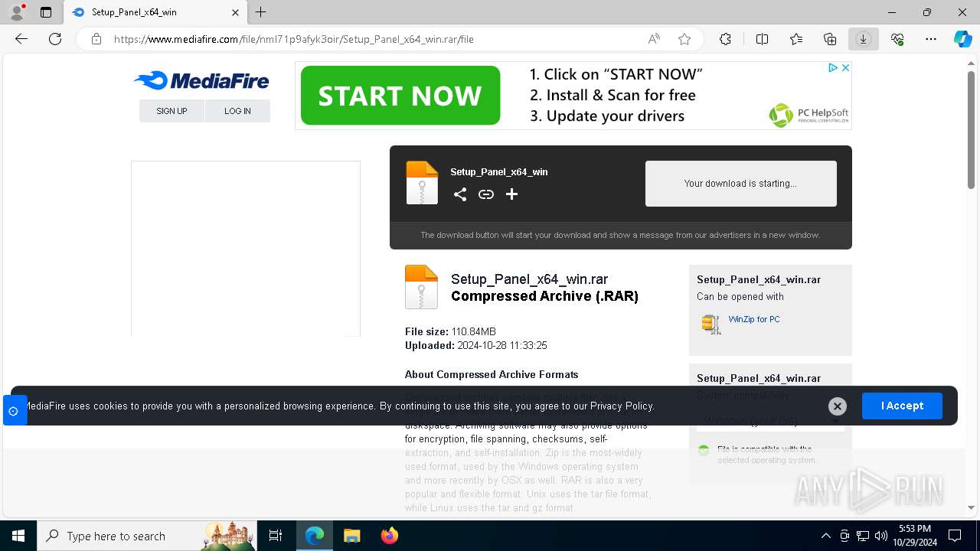
Task: Open Windows Start menu
Action: 18,536
